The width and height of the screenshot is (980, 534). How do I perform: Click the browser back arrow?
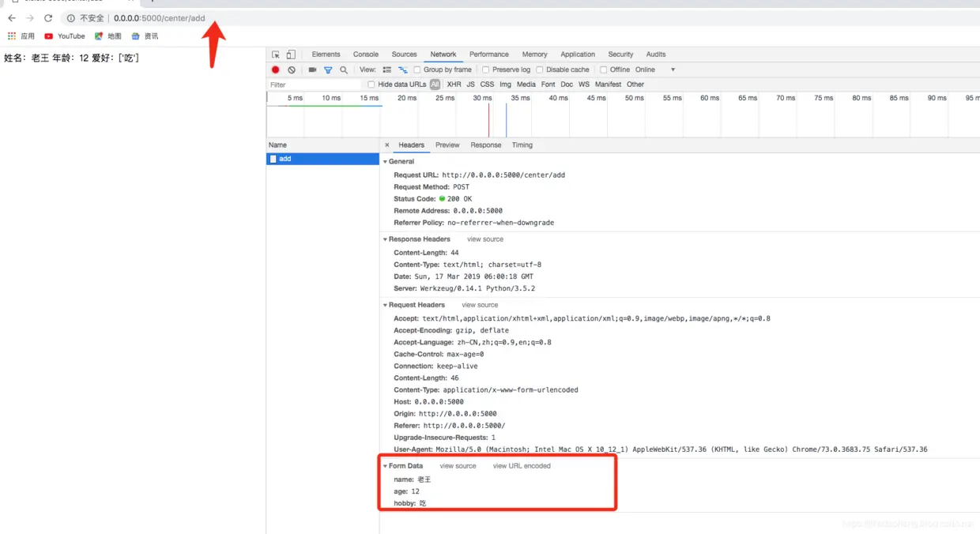pos(12,18)
